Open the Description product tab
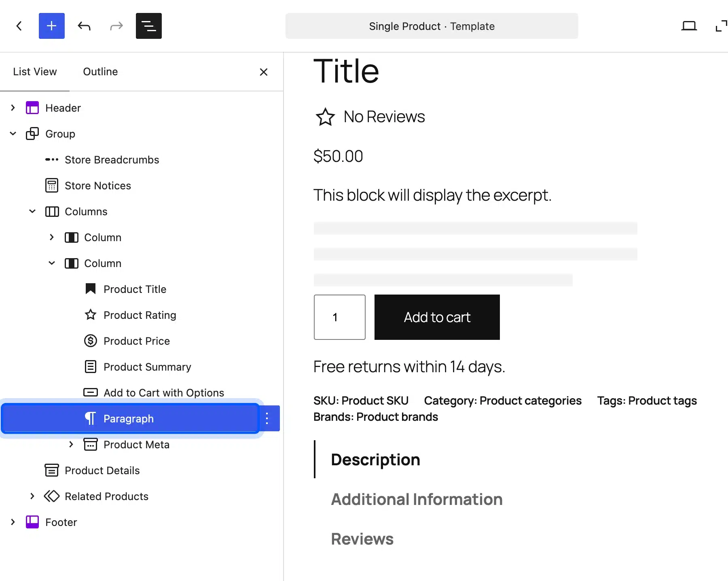The height and width of the screenshot is (581, 728). 375,460
